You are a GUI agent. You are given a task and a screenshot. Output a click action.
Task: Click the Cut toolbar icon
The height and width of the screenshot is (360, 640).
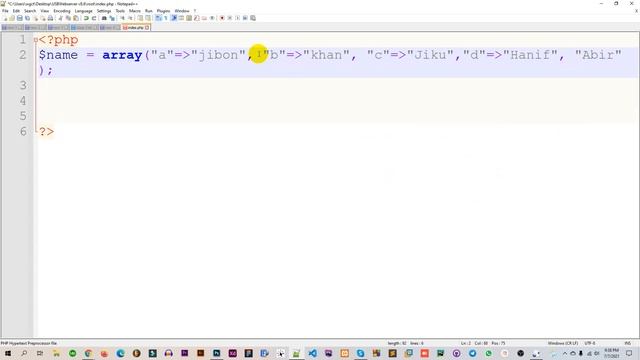60,18
